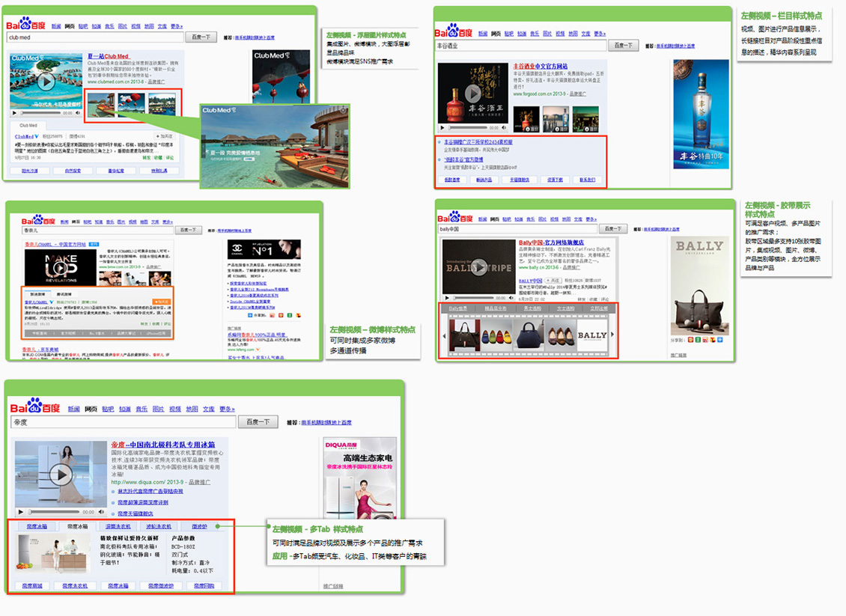Select the Club Med weibo tab
846x616 pixels.
coord(28,125)
